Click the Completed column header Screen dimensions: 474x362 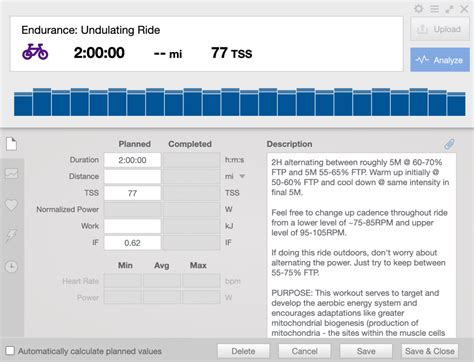point(190,144)
